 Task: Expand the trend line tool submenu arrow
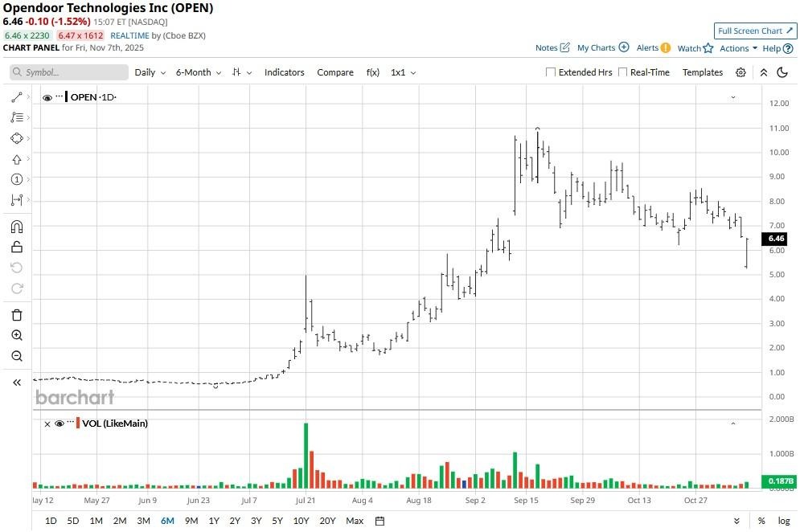28,97
